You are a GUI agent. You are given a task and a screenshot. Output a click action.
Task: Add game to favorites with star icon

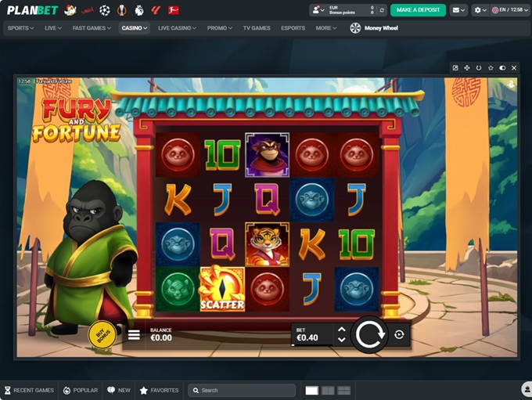pyautogui.click(x=491, y=68)
